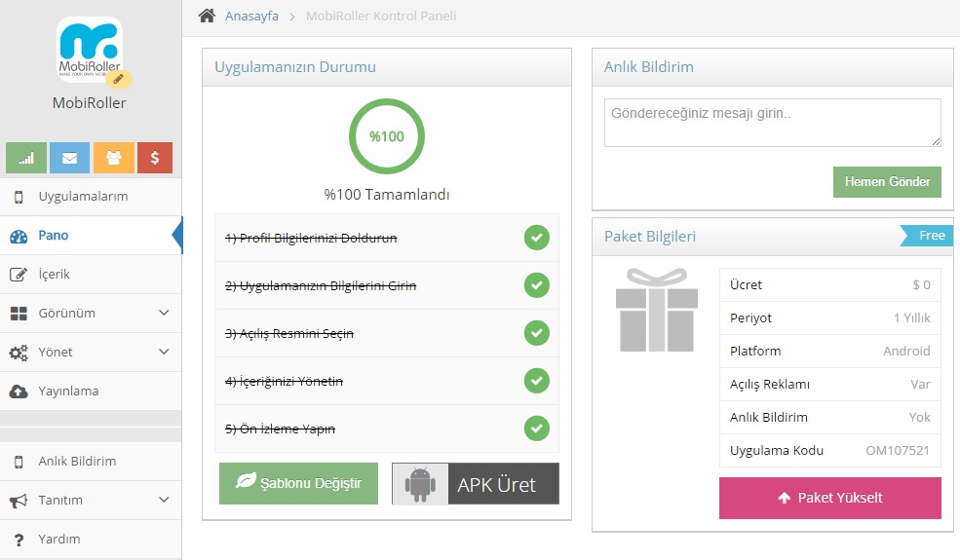960x560 pixels.
Task: Open the orange users group button
Action: 114,158
